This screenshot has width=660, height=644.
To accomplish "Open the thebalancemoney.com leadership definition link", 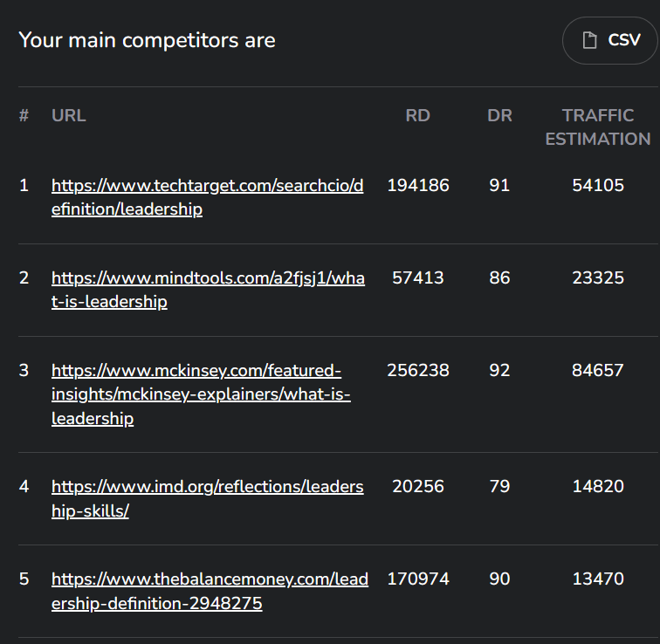I will point(210,591).
